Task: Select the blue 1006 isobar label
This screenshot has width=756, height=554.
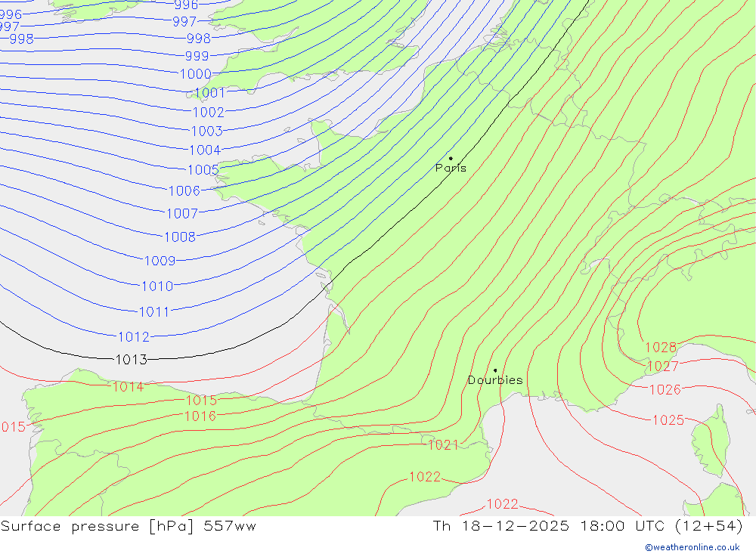Action: coord(184,191)
